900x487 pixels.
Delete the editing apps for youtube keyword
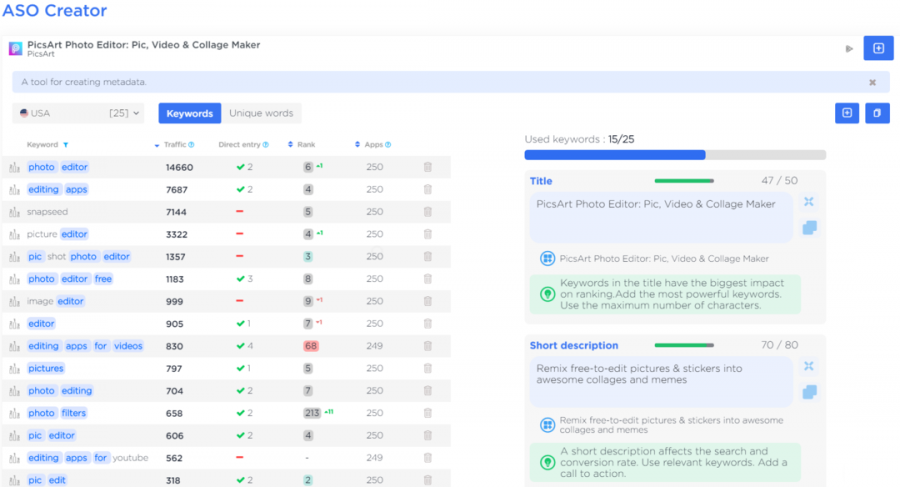[428, 458]
